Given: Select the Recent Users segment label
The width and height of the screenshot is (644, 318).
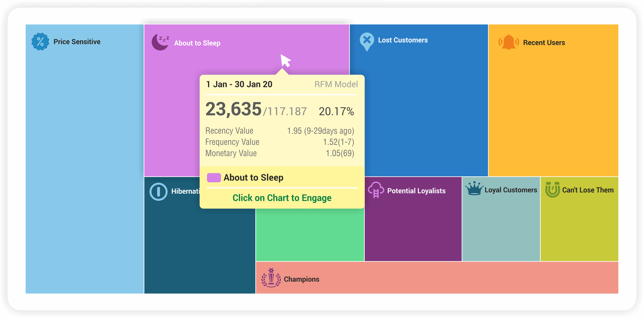Looking at the screenshot, I should tap(544, 42).
